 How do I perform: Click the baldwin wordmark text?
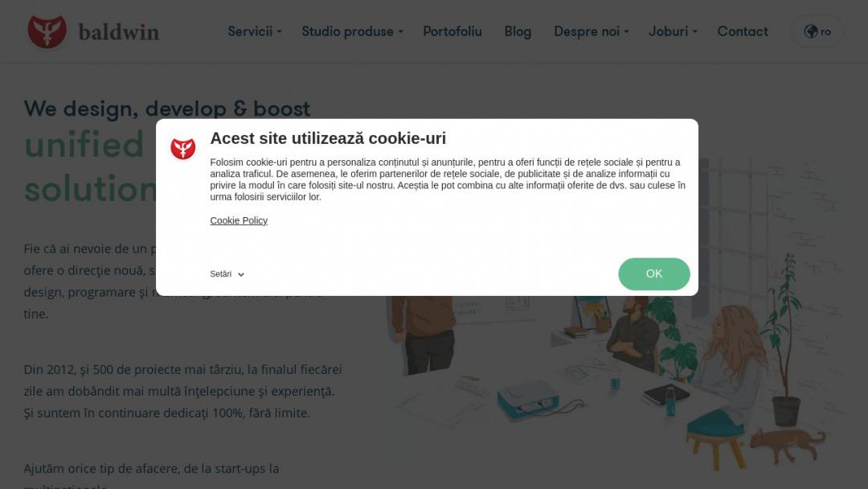point(118,32)
